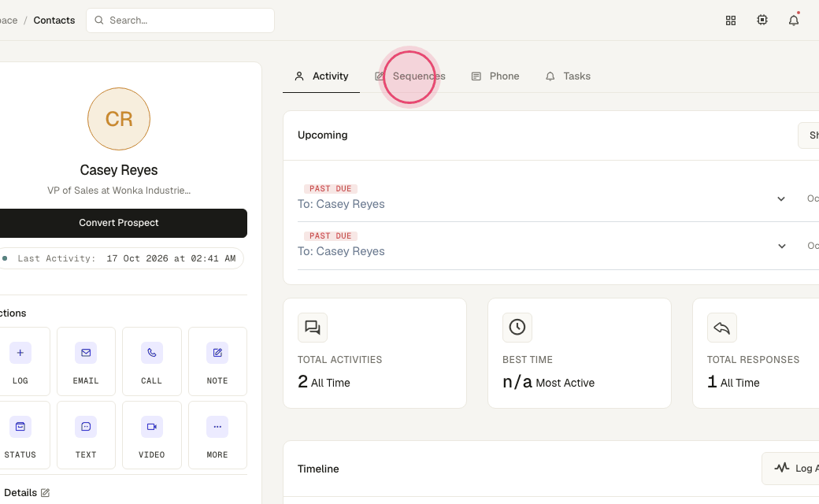The width and height of the screenshot is (819, 504).
Task: Click the search magnifier icon
Action: click(98, 20)
